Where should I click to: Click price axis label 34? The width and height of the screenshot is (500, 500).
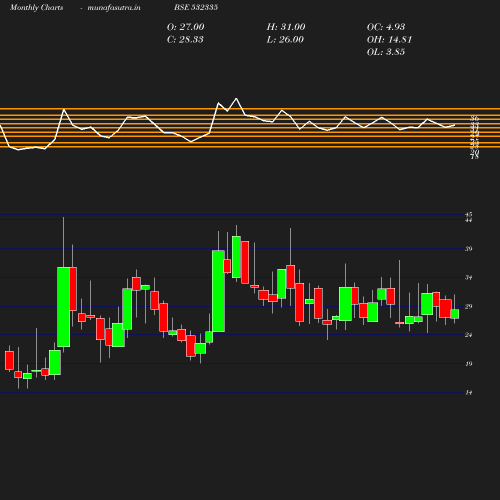(x=469, y=277)
